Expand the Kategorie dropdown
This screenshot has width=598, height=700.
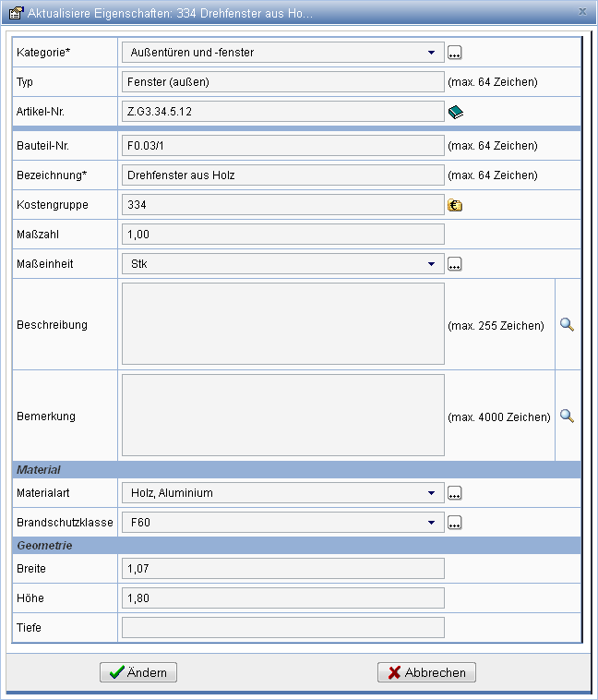431,53
